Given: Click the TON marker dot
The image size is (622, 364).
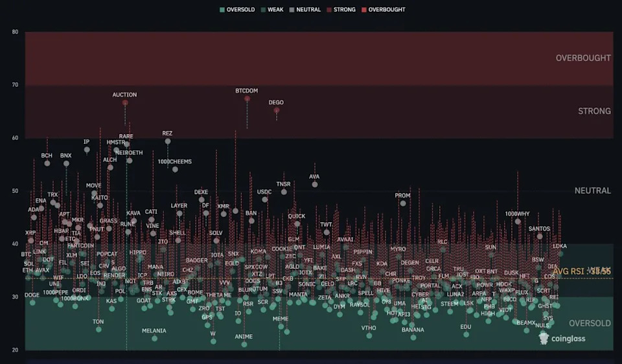Looking at the screenshot, I should click(x=98, y=330).
